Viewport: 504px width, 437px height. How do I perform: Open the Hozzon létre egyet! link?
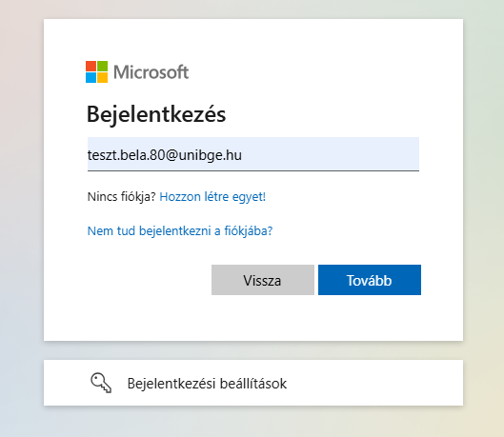click(x=212, y=196)
